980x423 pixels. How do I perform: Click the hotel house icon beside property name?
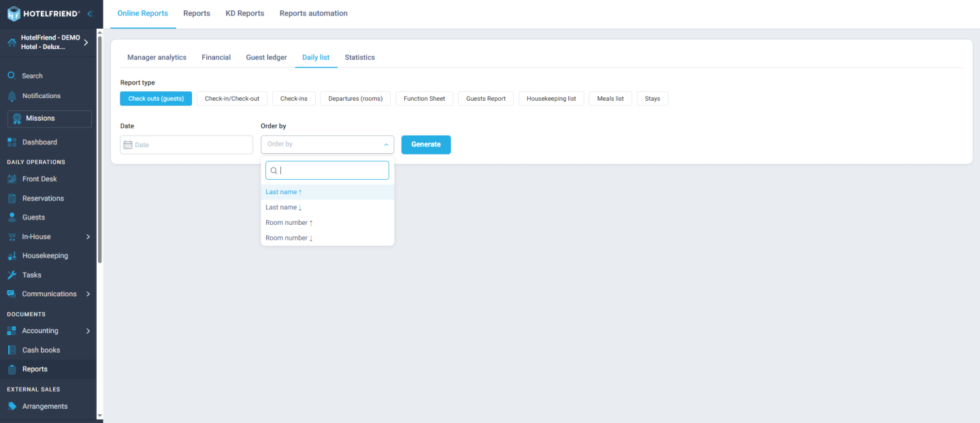12,42
